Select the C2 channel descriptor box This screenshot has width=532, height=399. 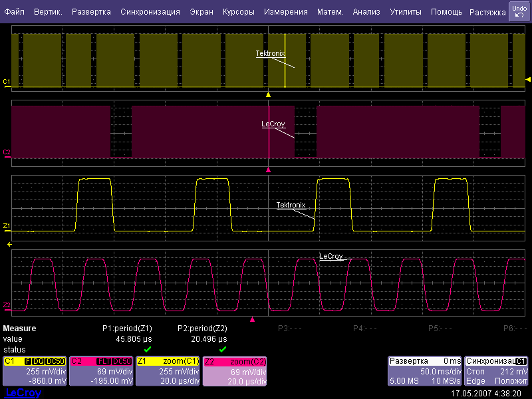tap(101, 371)
